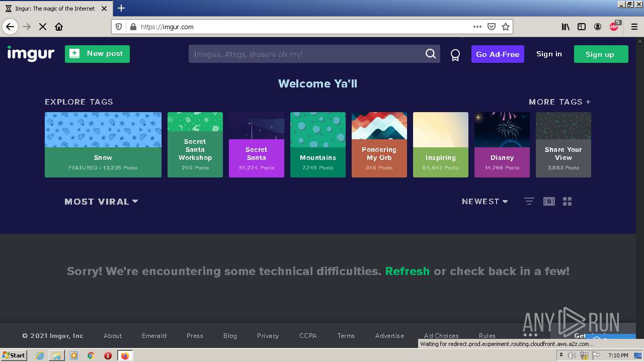Click the tracking protection shield icon
This screenshot has width=644, height=362.
pos(119,27)
